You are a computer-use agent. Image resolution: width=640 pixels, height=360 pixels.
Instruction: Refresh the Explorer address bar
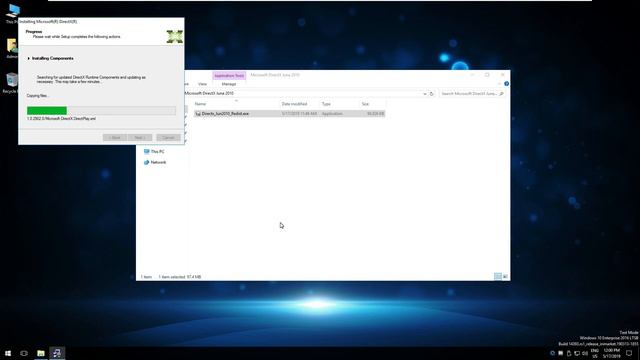coord(431,94)
